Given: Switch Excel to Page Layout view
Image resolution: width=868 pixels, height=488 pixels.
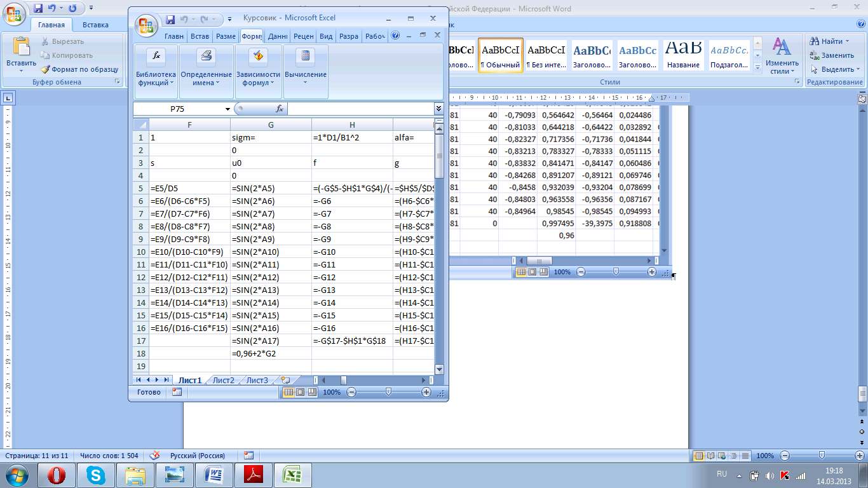Looking at the screenshot, I should pos(301,392).
